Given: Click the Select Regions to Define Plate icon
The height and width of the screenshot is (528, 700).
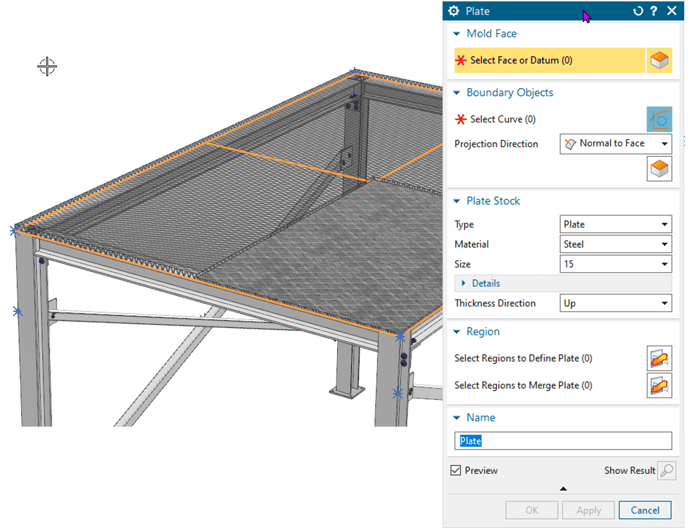Looking at the screenshot, I should (659, 358).
